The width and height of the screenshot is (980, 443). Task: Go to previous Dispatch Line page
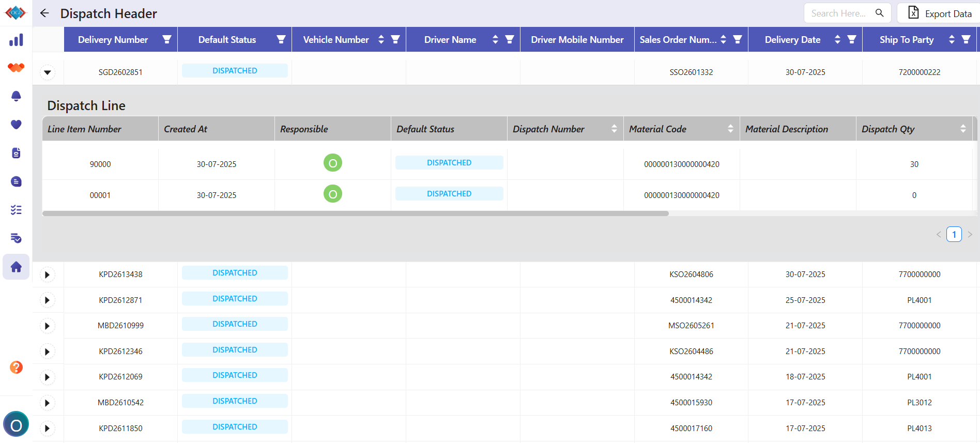(939, 234)
